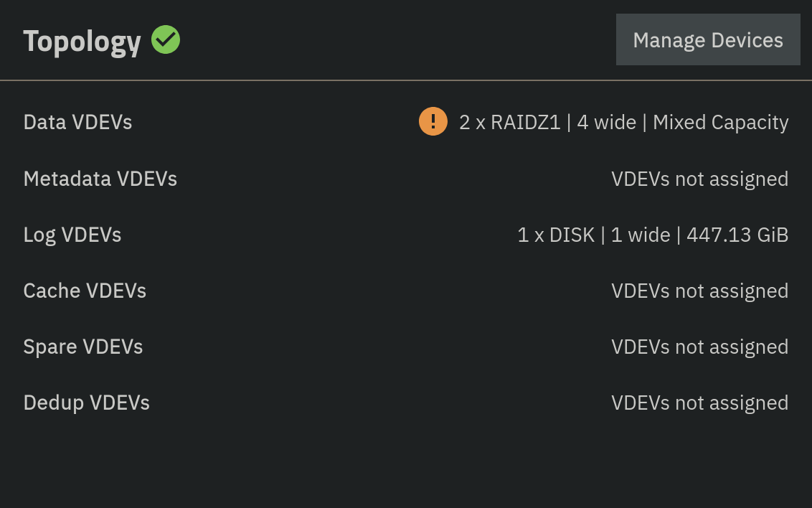Image resolution: width=812 pixels, height=508 pixels.
Task: Select the Log VDEVs label
Action: 72,234
